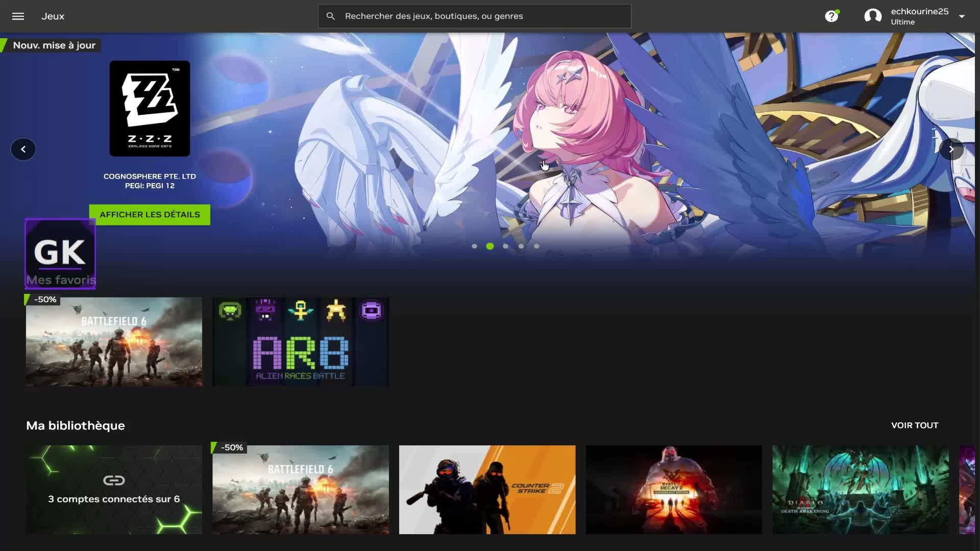Viewport: 980px width, 551px height.
Task: Select the fourth carousel page dot
Action: 521,246
